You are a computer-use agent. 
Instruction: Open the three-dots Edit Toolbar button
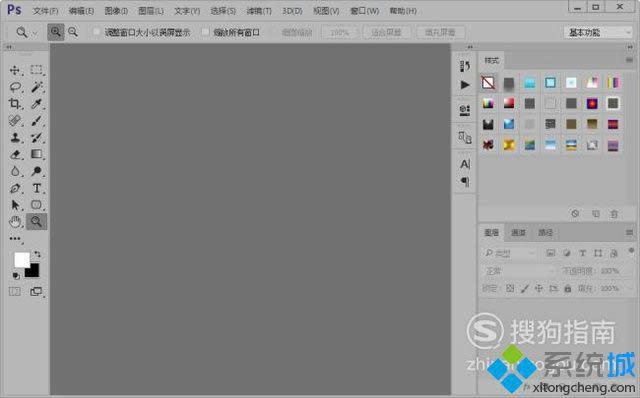(15, 239)
